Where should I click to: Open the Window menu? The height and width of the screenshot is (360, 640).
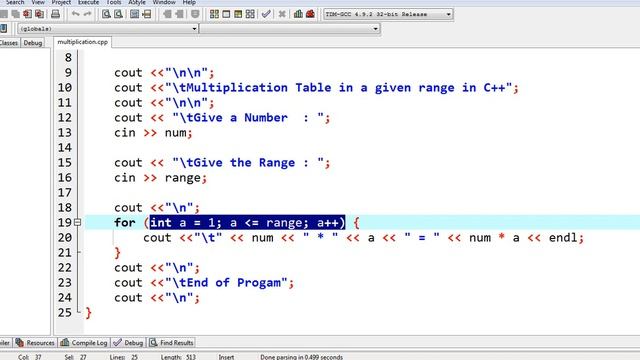pyautogui.click(x=164, y=2)
